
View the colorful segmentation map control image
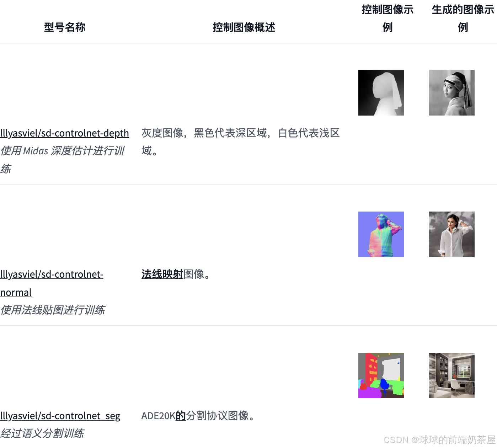(381, 375)
